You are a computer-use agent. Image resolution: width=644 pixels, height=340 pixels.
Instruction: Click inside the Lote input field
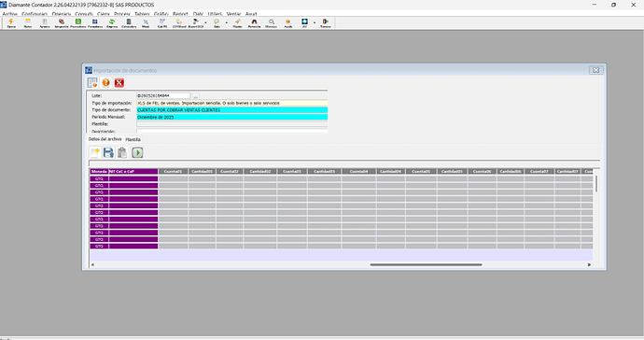tap(163, 96)
